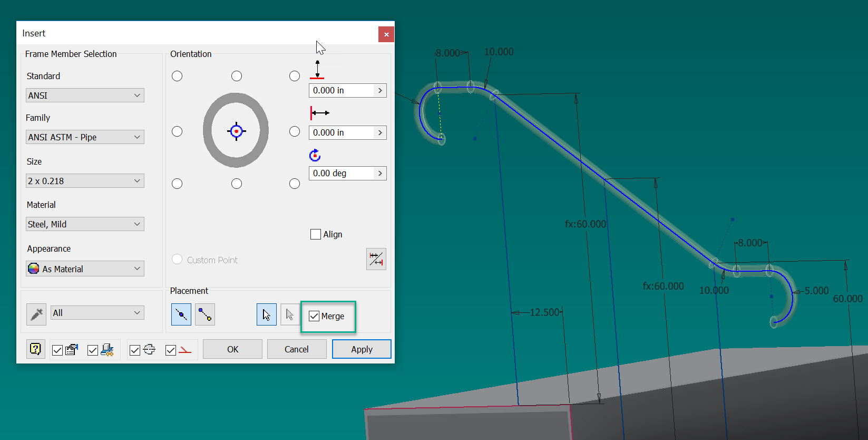Select Insert Members on Edges placement mode
This screenshot has width=868, height=440.
pyautogui.click(x=181, y=315)
